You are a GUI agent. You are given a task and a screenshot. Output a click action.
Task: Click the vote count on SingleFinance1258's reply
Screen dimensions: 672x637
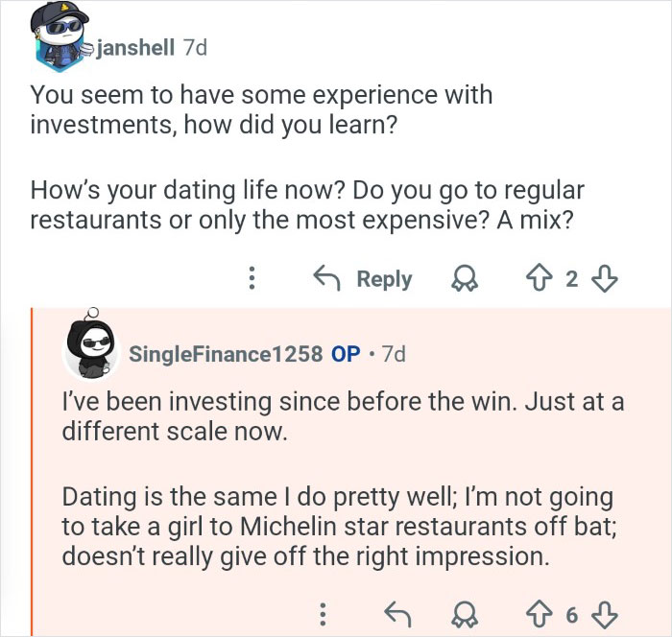click(571, 613)
